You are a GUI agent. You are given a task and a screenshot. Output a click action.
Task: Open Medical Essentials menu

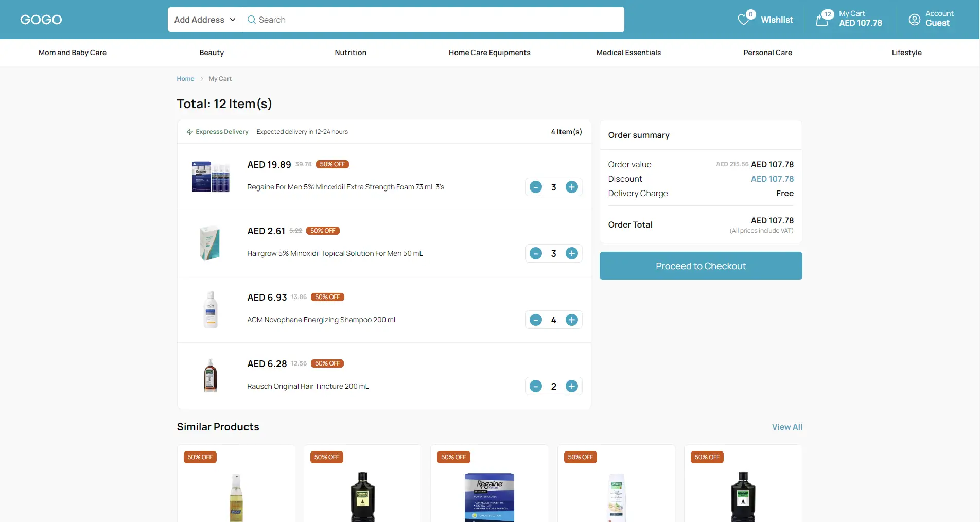point(628,53)
